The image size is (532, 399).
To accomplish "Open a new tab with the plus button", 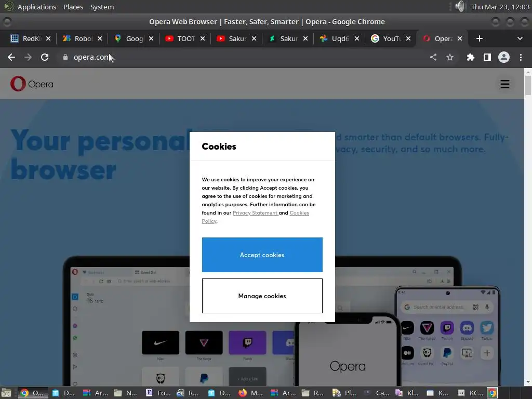I will (480, 38).
